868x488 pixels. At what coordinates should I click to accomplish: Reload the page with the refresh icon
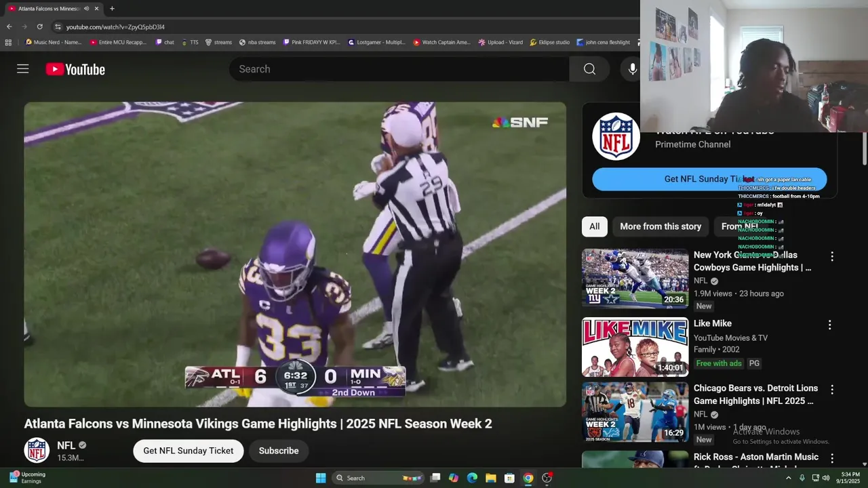pos(39,26)
